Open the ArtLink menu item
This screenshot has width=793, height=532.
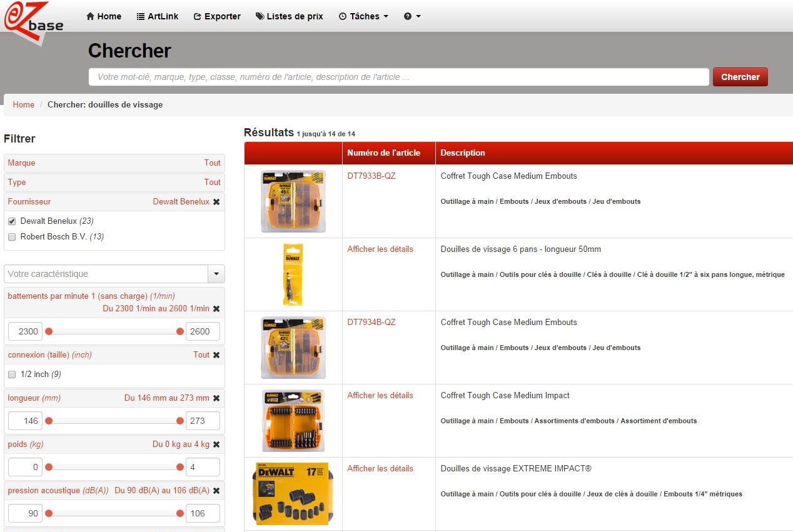[x=158, y=16]
